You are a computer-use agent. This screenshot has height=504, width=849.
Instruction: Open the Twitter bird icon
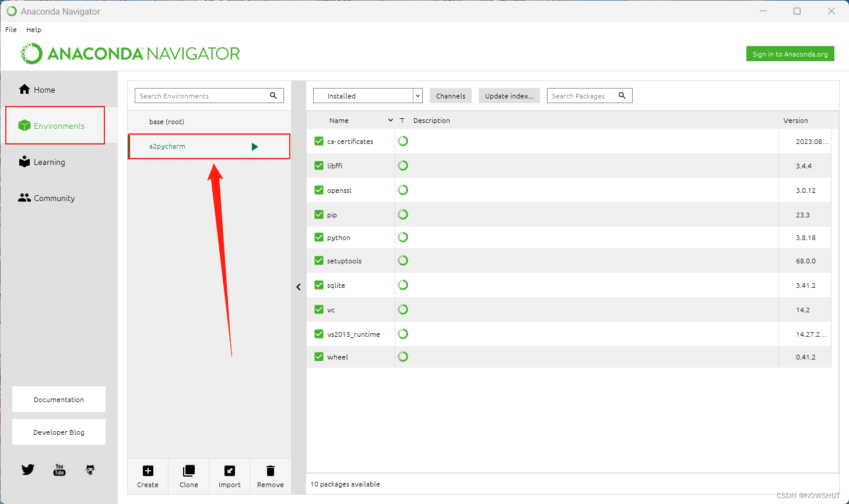point(28,469)
